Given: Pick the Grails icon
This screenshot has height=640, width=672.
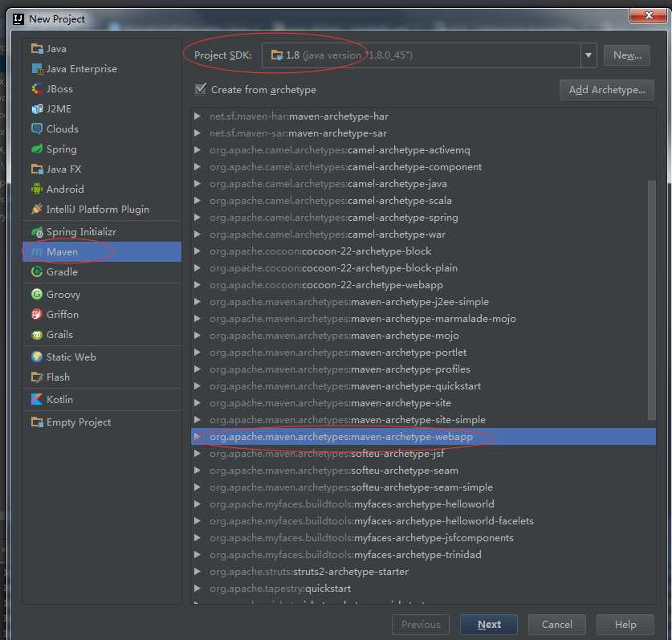Looking at the screenshot, I should [x=37, y=335].
